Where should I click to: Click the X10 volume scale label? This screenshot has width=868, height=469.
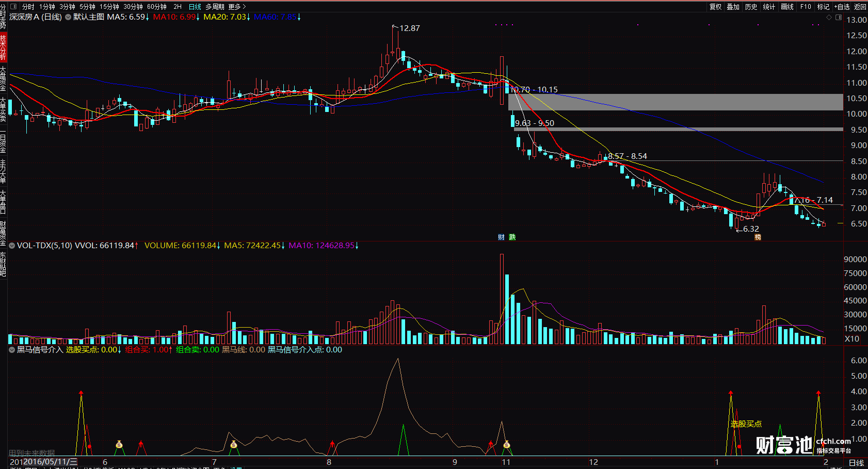pos(852,339)
